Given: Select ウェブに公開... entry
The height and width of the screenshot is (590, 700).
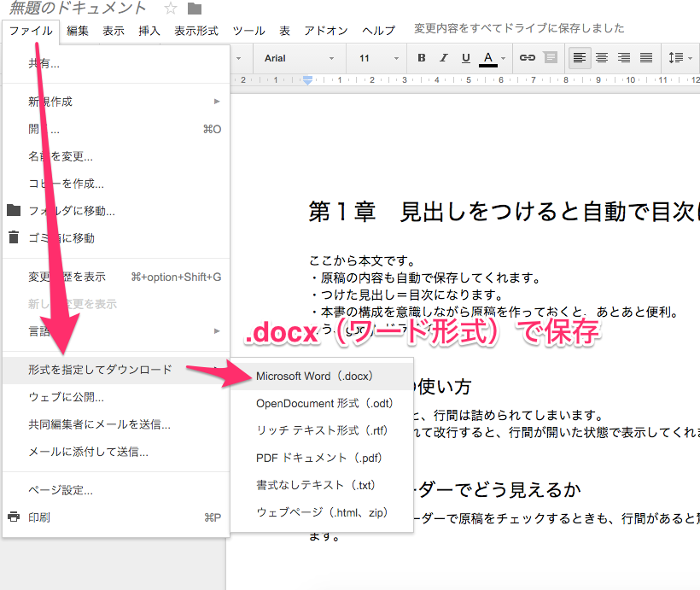Looking at the screenshot, I should (116, 397).
